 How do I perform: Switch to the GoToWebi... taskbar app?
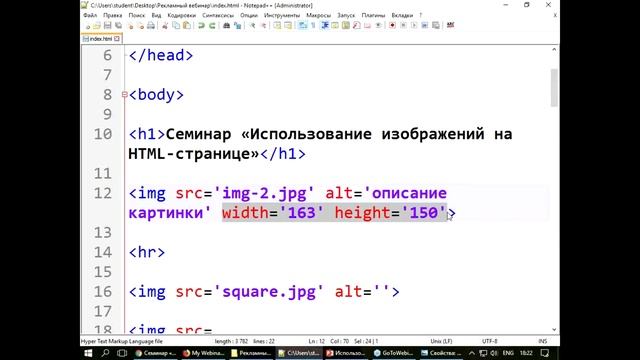point(393,353)
